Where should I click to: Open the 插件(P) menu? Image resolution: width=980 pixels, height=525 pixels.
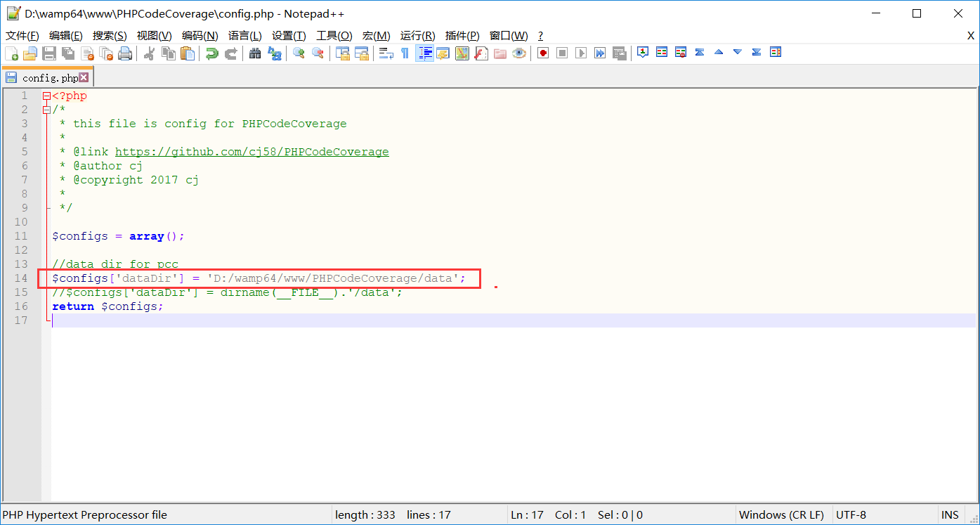coord(462,36)
